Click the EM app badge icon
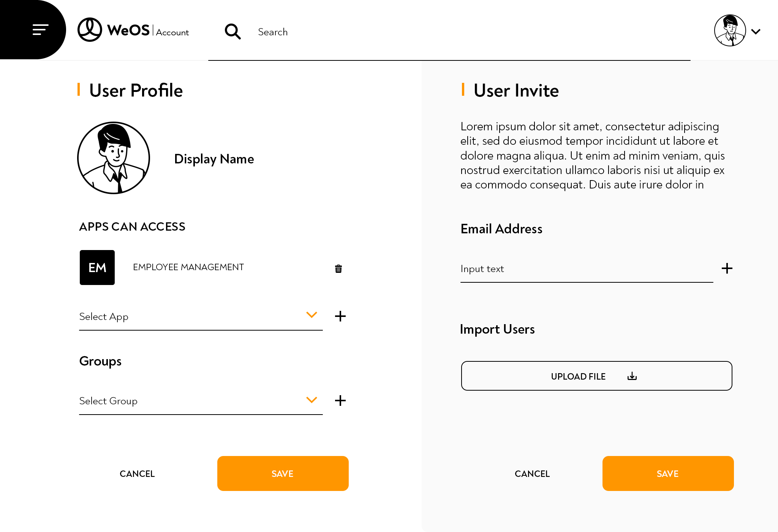Screen dimensions: 778x532 pyautogui.click(x=97, y=268)
